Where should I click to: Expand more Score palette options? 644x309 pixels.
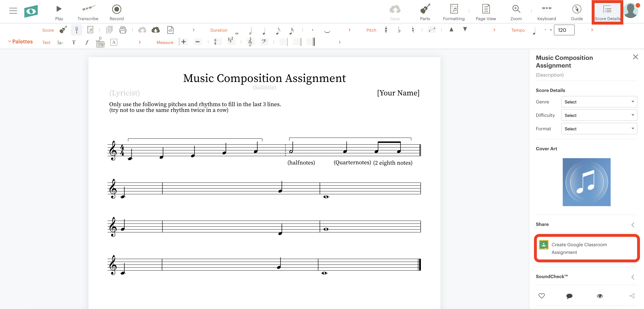pyautogui.click(x=194, y=30)
